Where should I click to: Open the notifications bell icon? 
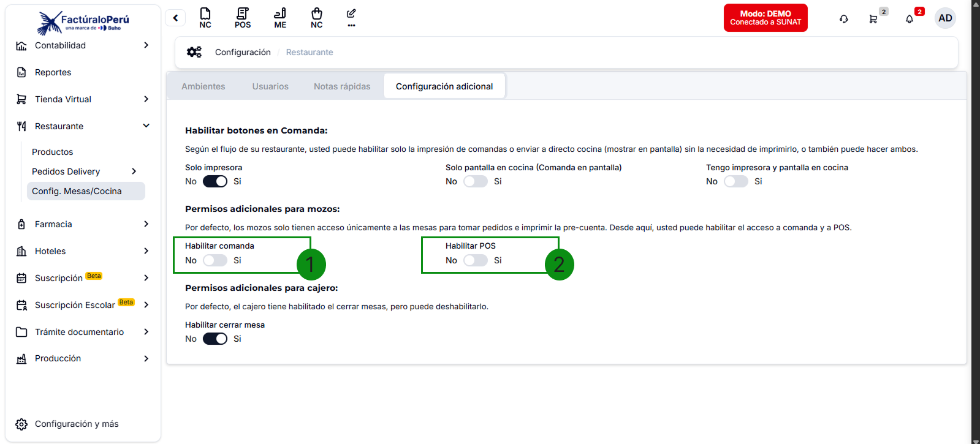[x=910, y=19]
